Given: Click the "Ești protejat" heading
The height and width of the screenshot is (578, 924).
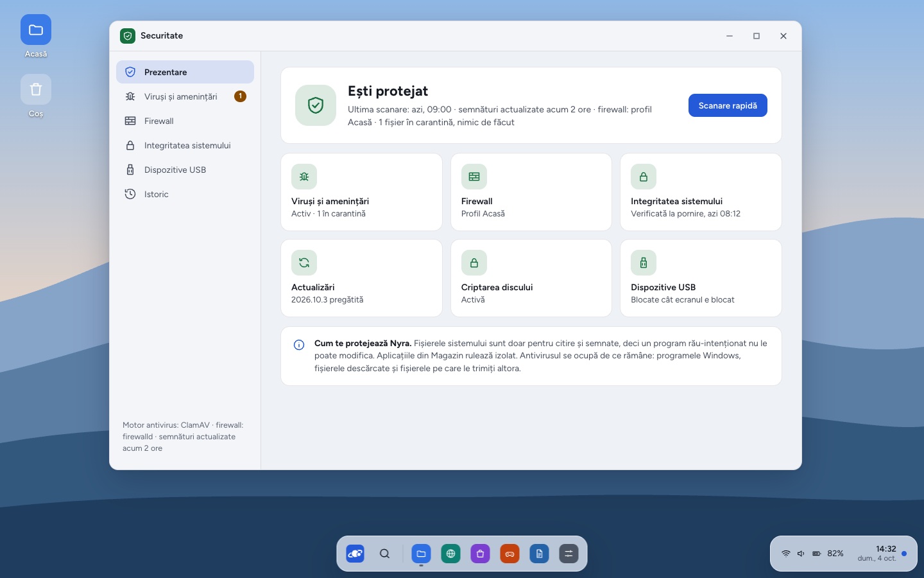Looking at the screenshot, I should 388,91.
